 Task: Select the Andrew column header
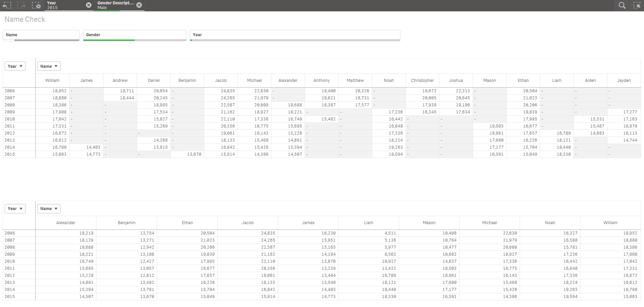120,81
